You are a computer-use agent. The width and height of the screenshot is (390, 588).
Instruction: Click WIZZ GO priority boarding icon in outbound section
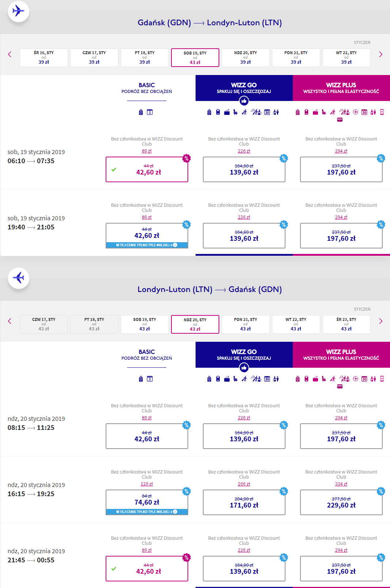tap(256, 112)
